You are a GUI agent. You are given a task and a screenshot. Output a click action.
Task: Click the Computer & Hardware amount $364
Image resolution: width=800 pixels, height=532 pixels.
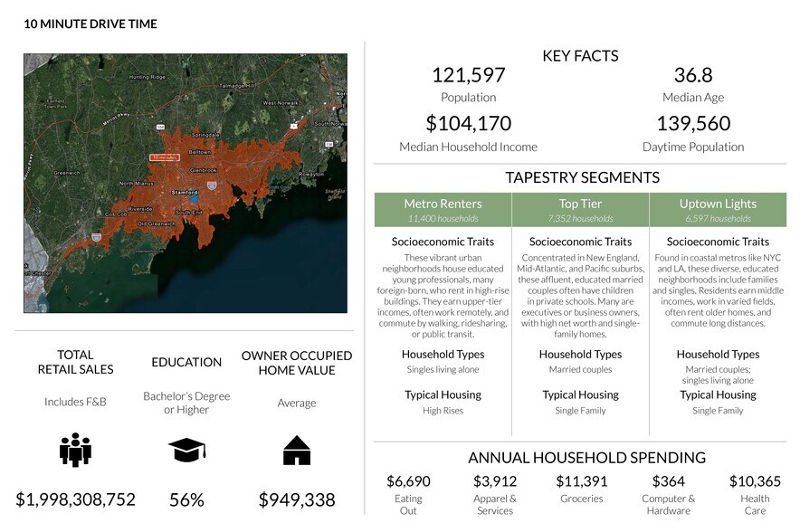[x=669, y=481]
